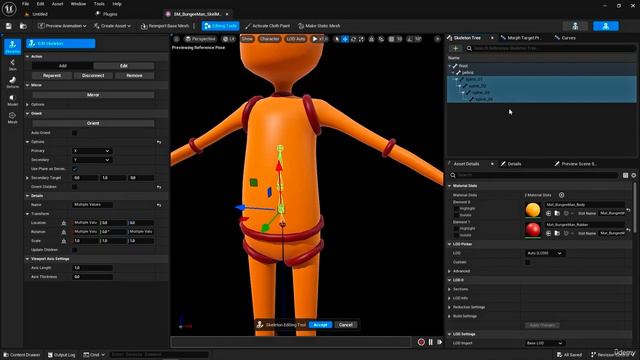
Task: Toggle Element 0 Highlight checkbox
Action: (457, 209)
